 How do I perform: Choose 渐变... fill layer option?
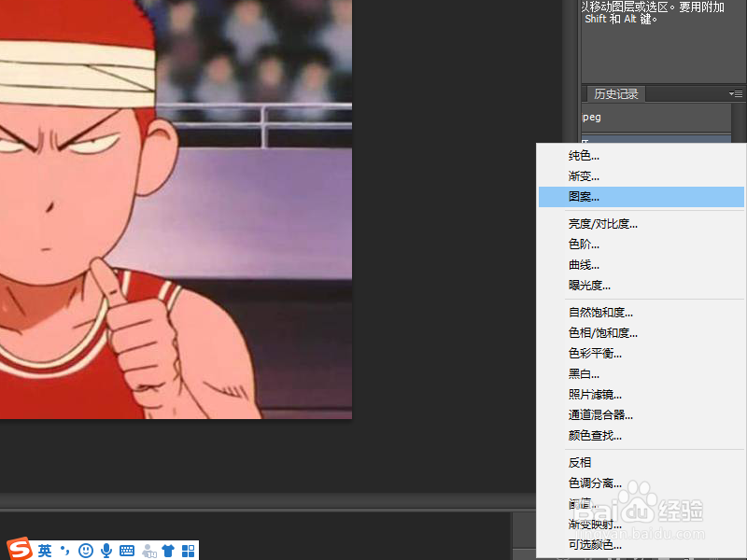pos(641,176)
